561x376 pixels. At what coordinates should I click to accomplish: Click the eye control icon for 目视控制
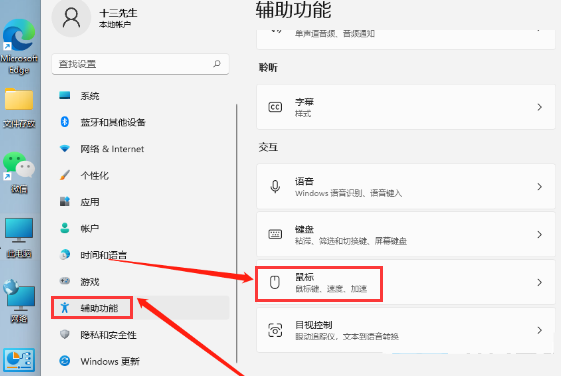point(275,330)
